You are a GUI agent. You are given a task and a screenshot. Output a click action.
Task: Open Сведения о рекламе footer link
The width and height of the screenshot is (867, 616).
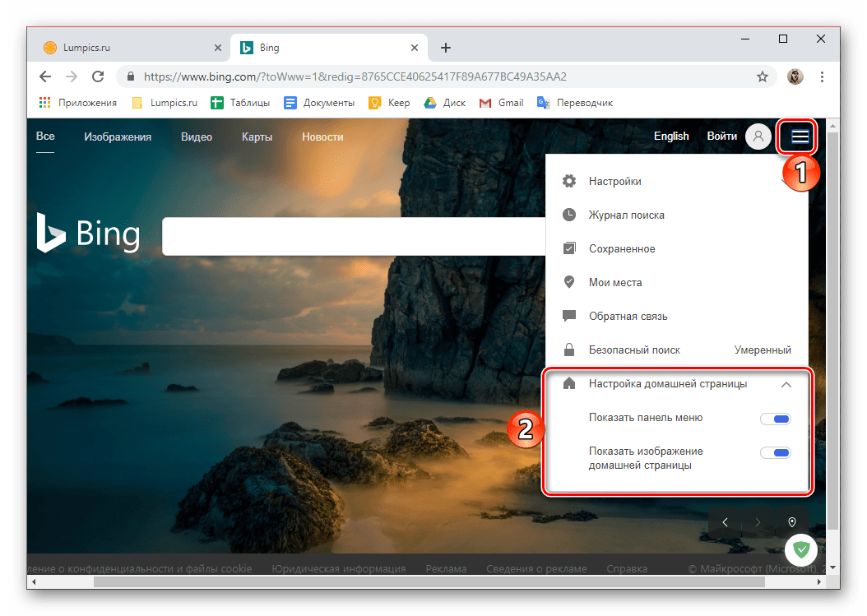click(x=536, y=568)
